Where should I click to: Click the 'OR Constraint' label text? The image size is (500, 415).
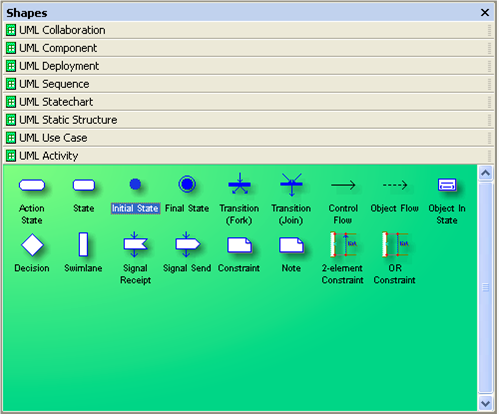(395, 274)
